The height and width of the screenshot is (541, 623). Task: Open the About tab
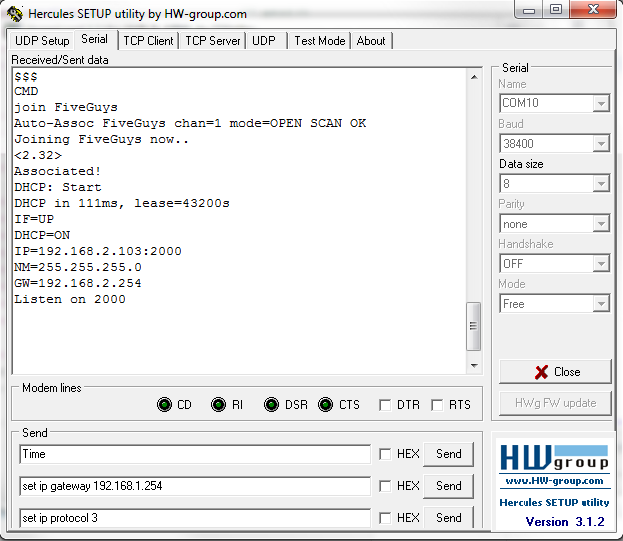[371, 41]
